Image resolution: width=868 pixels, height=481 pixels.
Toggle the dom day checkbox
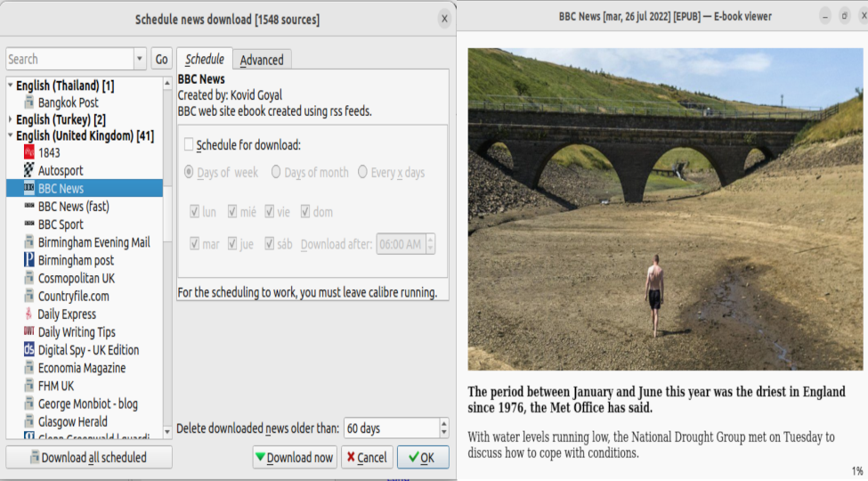pos(305,212)
